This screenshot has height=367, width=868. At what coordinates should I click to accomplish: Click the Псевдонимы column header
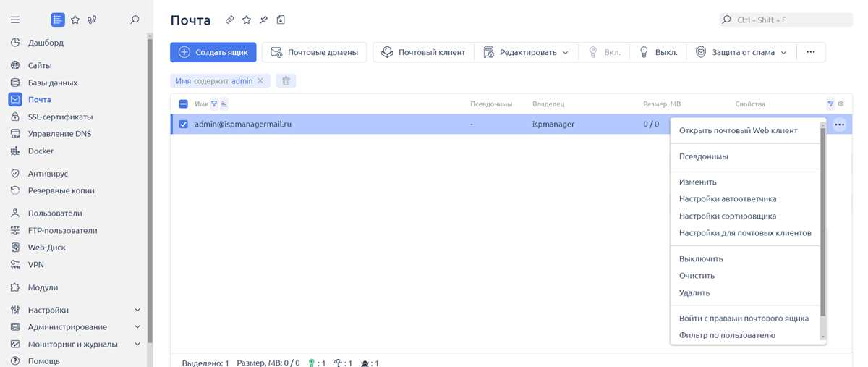(491, 104)
